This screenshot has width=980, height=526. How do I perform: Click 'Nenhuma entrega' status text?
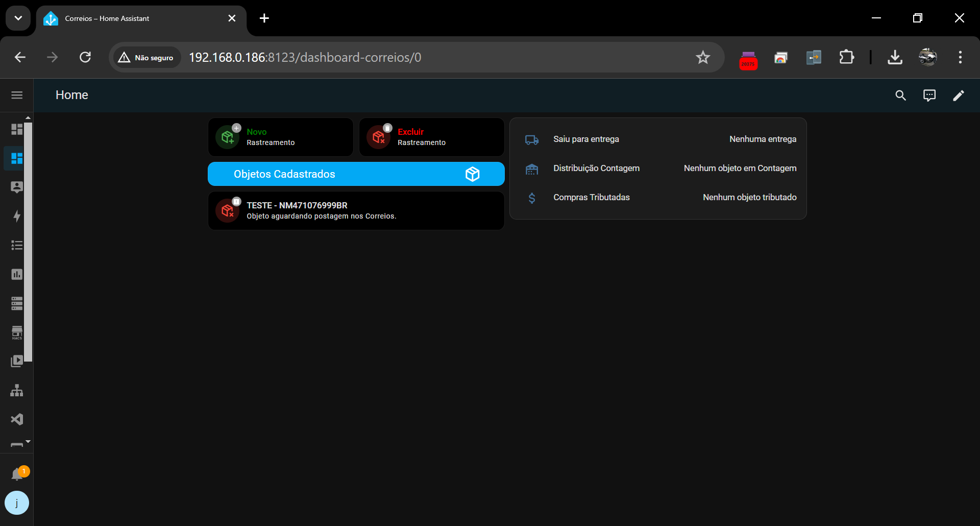pos(763,139)
